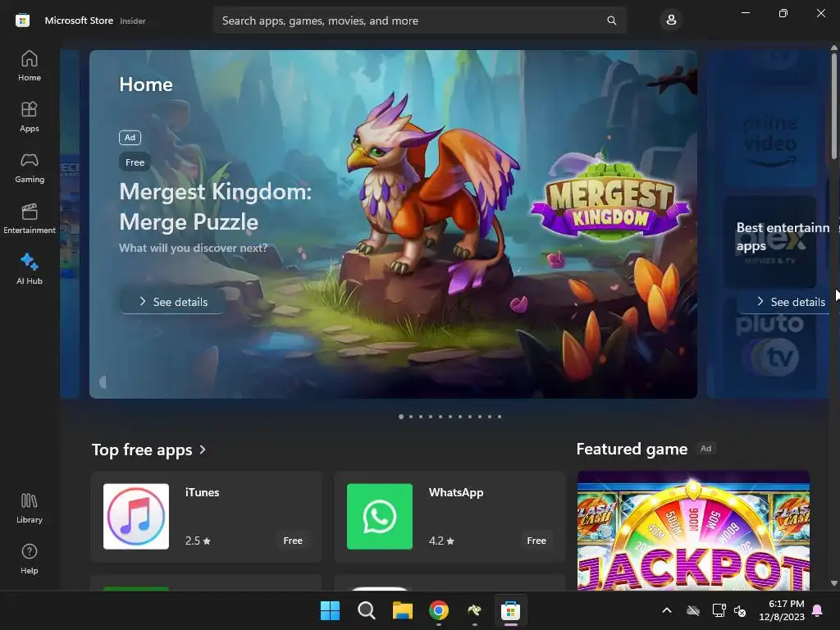Click the scrollbar down arrow
The height and width of the screenshot is (630, 840).
pyautogui.click(x=834, y=583)
